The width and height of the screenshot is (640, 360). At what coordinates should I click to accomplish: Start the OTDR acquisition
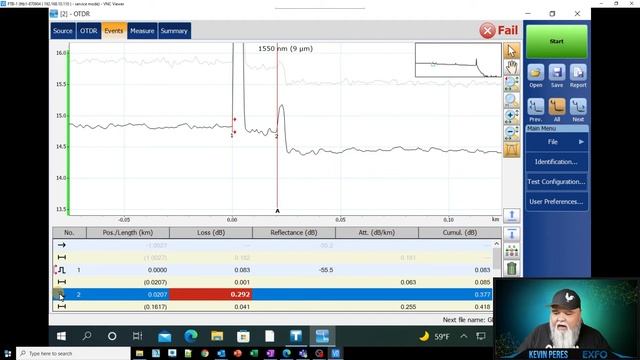click(557, 42)
